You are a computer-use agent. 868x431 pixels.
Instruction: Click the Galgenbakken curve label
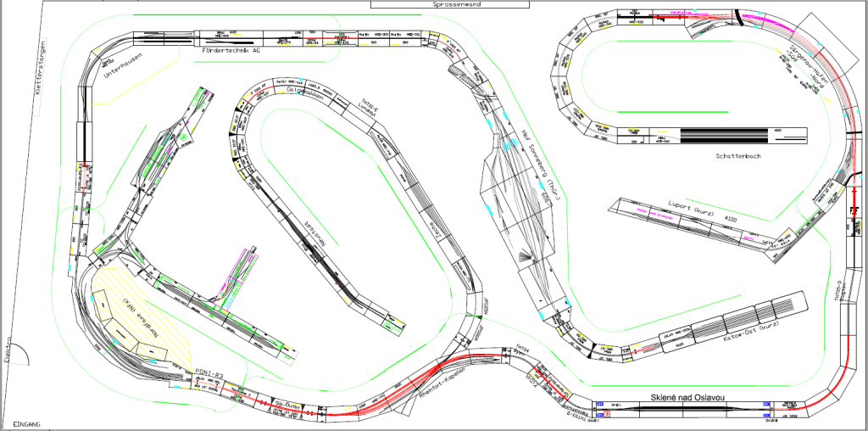pos(307,90)
